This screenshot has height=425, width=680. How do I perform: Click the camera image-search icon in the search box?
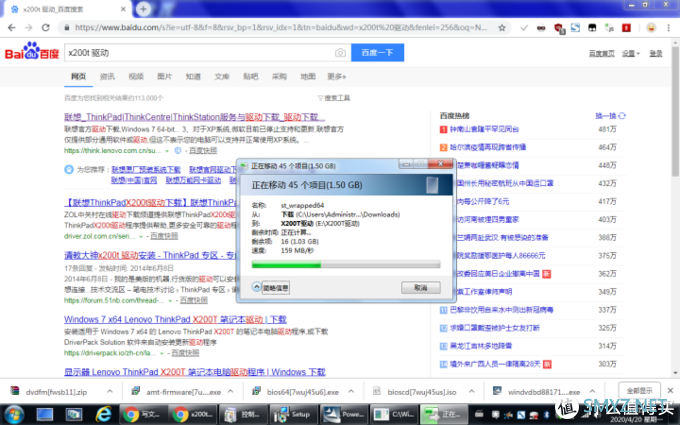340,53
